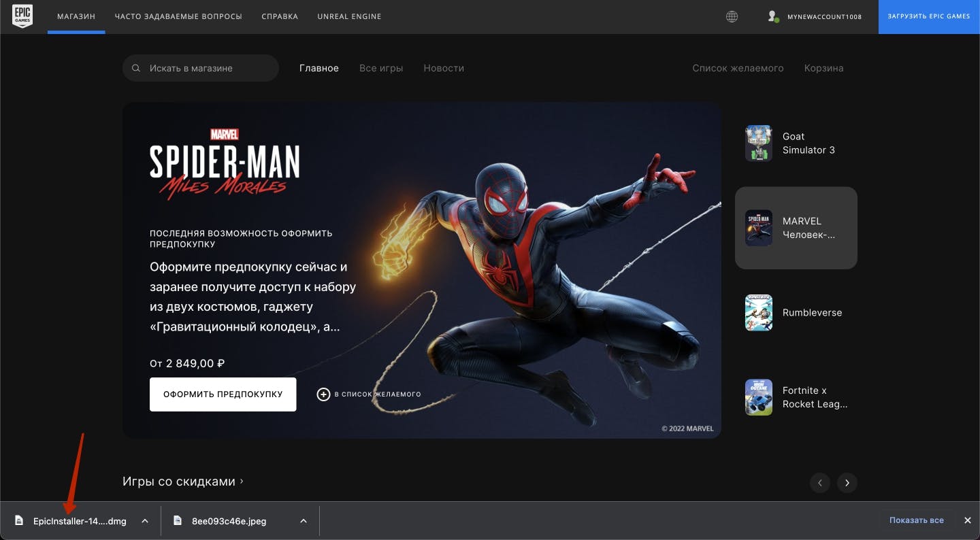
Task: Click the user avatar icon
Action: (x=772, y=16)
